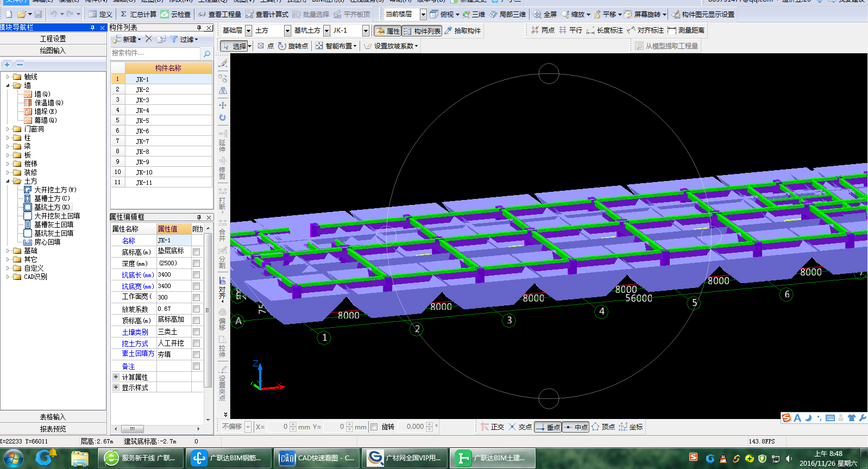
Task: Collapse the 土方 tree node
Action: click(x=8, y=181)
